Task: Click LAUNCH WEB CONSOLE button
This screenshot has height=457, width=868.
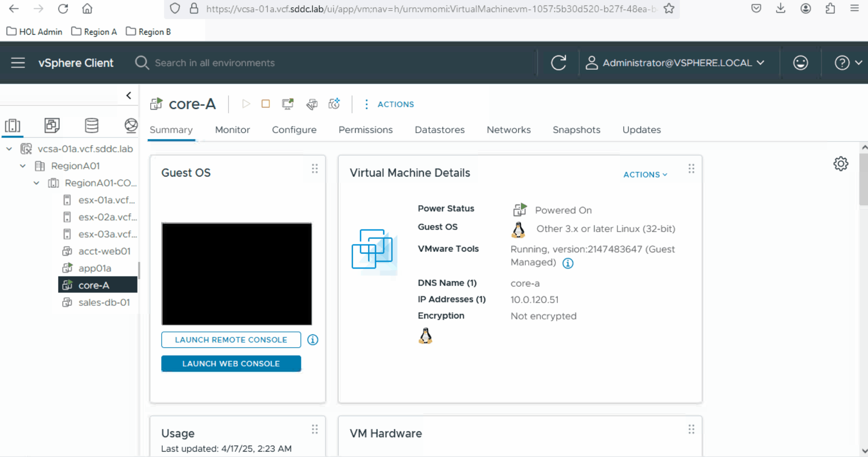Action: (231, 363)
